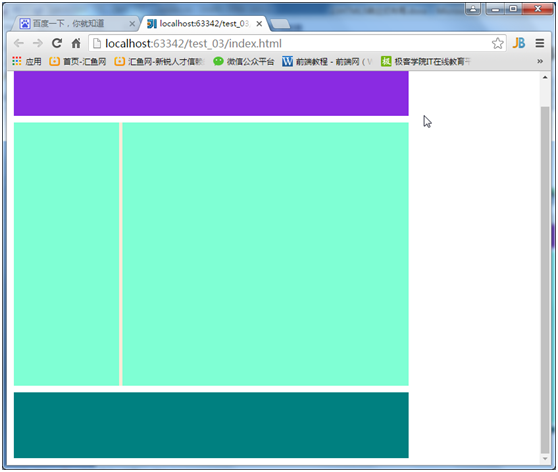Bookmark this page with the star
The width and height of the screenshot is (558, 472).
click(498, 43)
